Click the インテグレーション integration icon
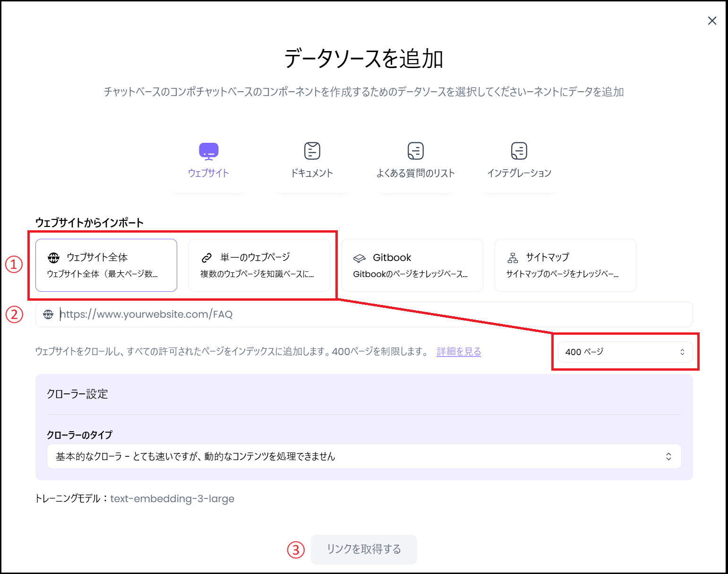This screenshot has width=728, height=574. (x=518, y=150)
